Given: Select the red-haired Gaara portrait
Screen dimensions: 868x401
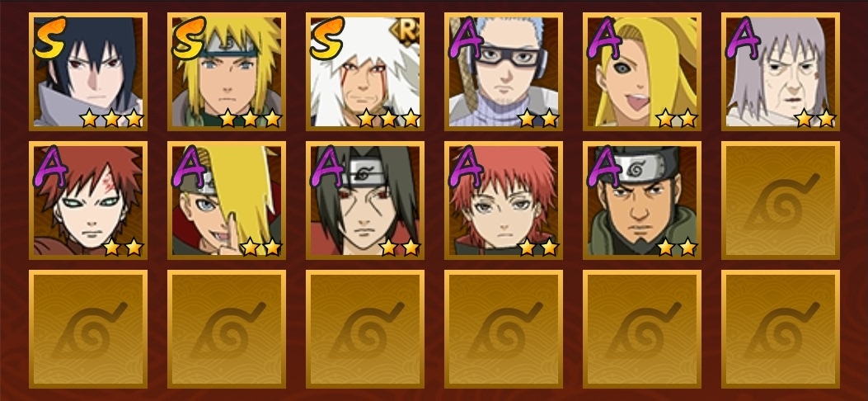Looking at the screenshot, I should coord(88,200).
